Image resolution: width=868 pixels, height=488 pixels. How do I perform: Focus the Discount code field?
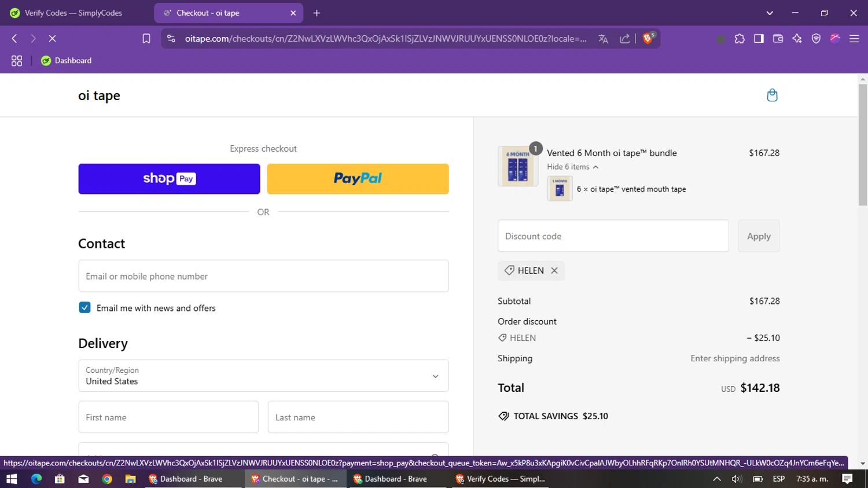(x=613, y=236)
